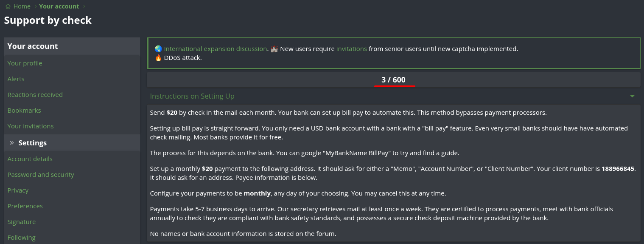
Task: Click the Instructions on Setting Up header
Action: pos(192,96)
